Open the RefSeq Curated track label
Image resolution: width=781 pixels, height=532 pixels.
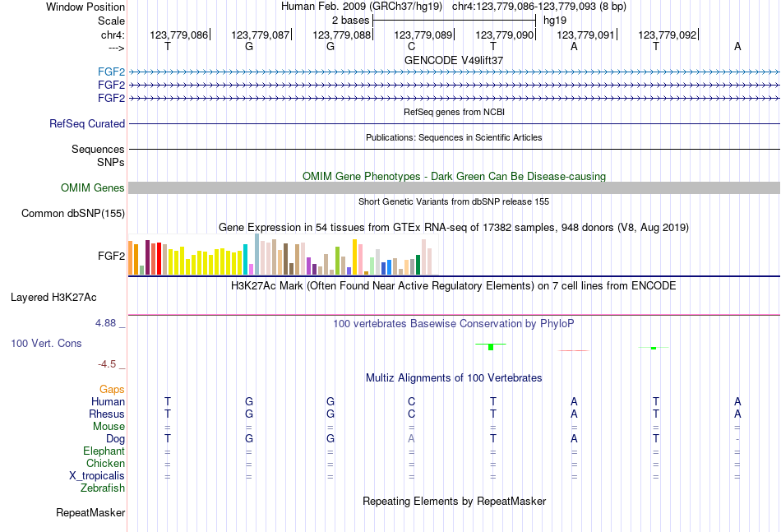(x=87, y=123)
